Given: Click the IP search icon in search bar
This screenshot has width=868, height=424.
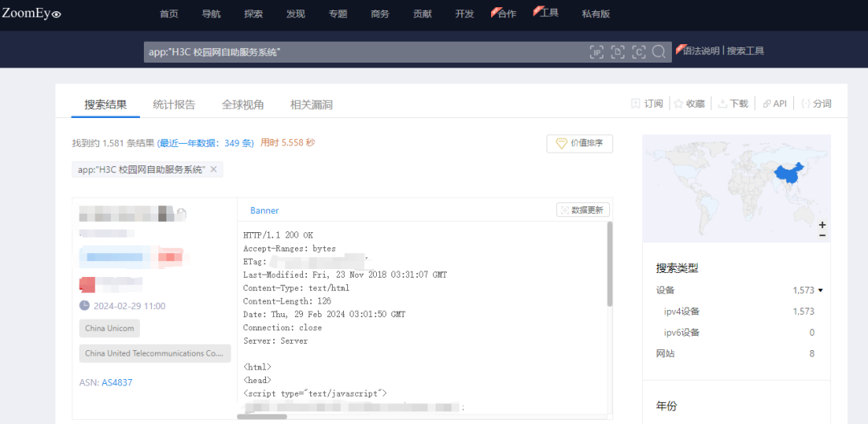Looking at the screenshot, I should [x=596, y=52].
